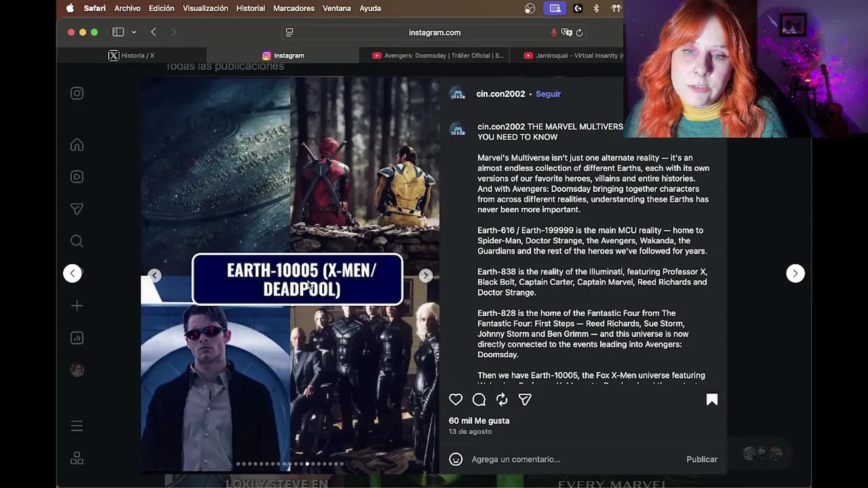Open the screen sharing menu bar icon
This screenshot has height=488, width=868.
[555, 8]
